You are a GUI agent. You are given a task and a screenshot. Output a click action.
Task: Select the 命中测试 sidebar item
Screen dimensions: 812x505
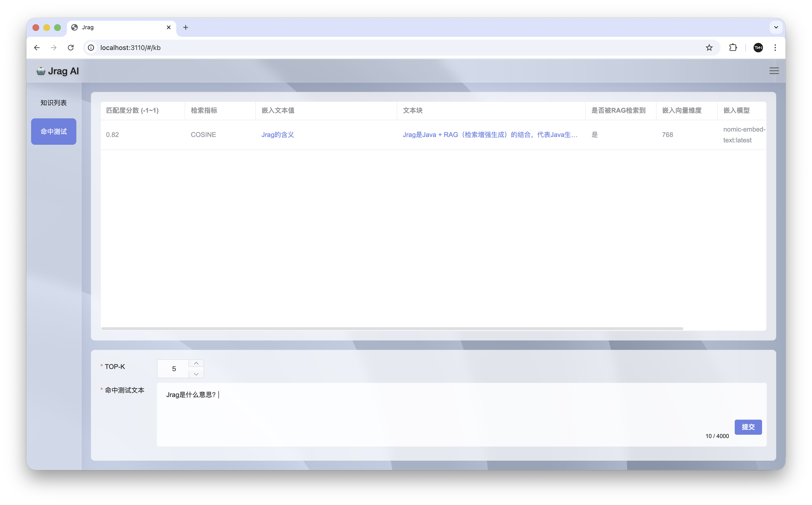click(x=53, y=131)
